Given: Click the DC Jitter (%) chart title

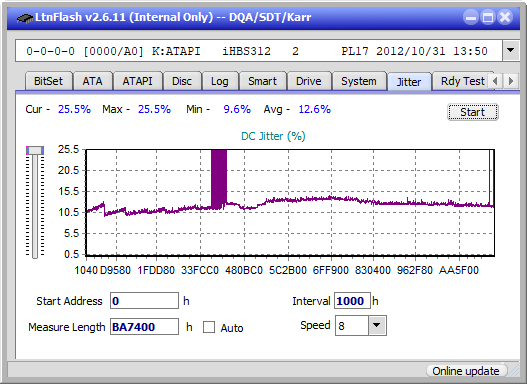Looking at the screenshot, I should 273,136.
